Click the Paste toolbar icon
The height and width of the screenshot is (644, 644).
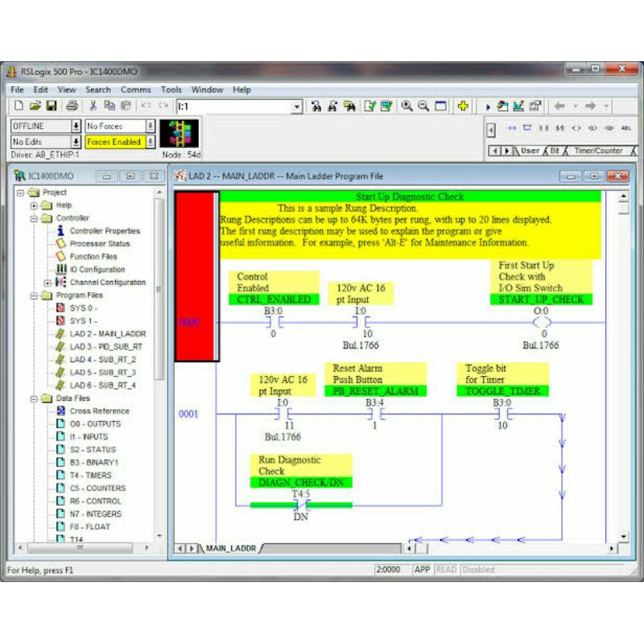pyautogui.click(x=126, y=106)
